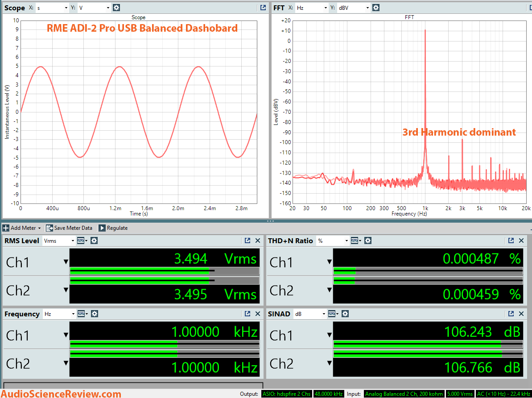The width and height of the screenshot is (532, 398).
Task: Open Scope X axis unit dropdown
Action: tap(52, 8)
